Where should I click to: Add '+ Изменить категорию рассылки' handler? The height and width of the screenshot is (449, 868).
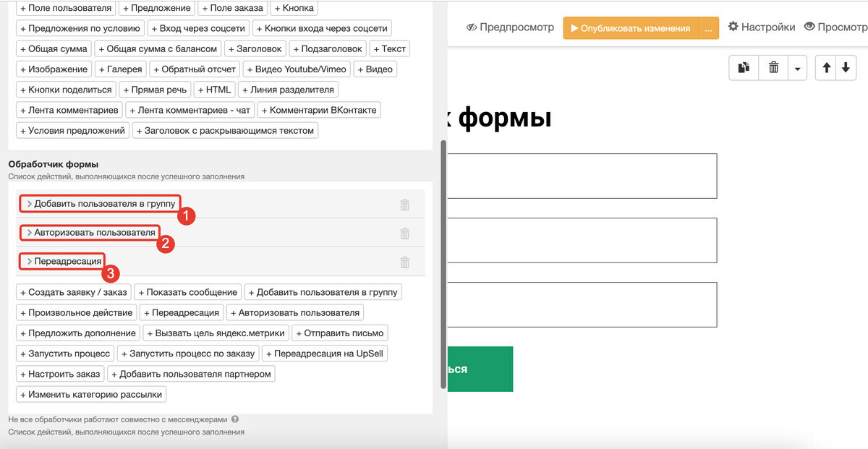tap(92, 394)
